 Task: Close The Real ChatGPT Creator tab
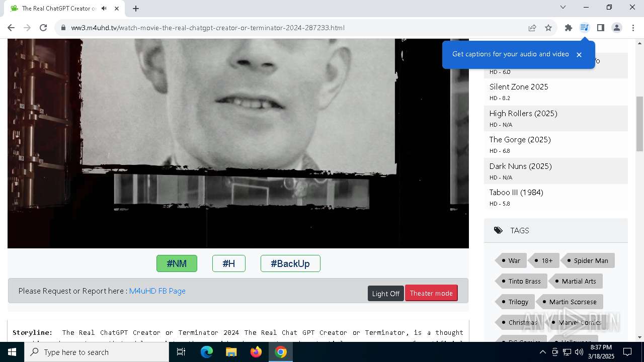point(117,8)
